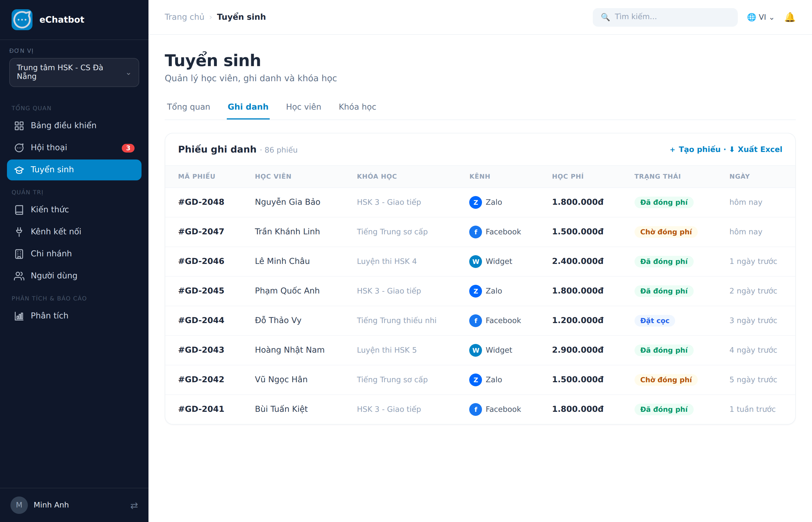Click the Kênh kết nối plug icon

click(x=19, y=232)
